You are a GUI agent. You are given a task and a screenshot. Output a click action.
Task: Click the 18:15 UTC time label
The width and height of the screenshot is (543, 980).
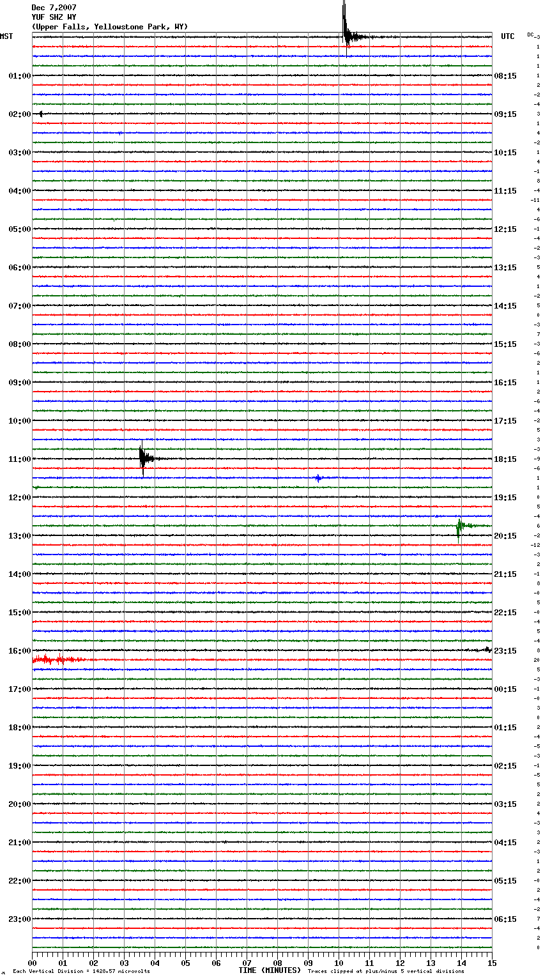point(505,459)
